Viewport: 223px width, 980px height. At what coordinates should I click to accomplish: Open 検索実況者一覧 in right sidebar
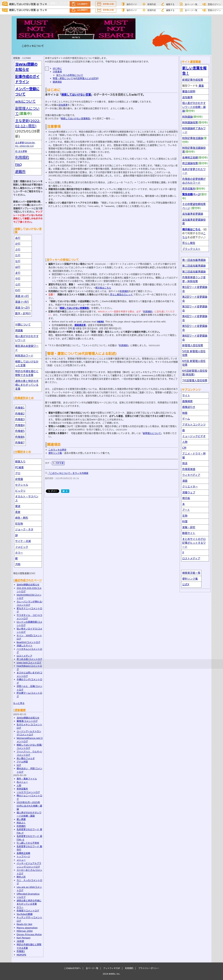pyautogui.click(x=191, y=573)
